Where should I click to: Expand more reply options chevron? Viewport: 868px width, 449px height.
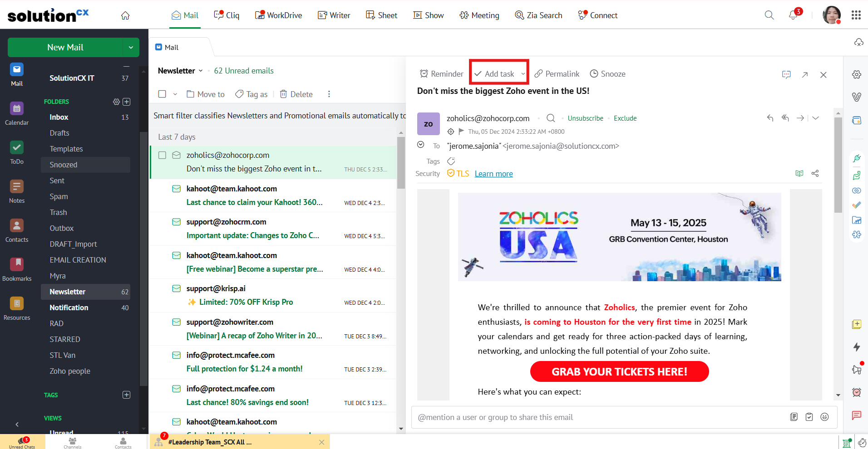816,118
